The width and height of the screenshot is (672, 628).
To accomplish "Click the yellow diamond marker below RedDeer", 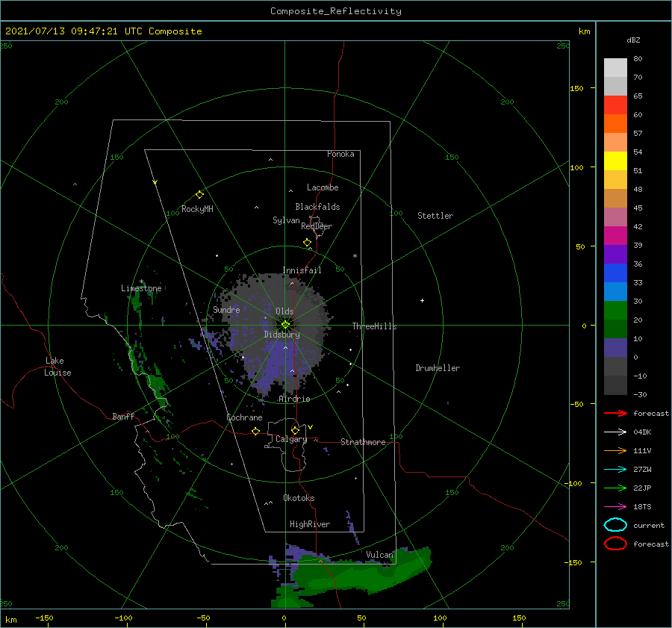I will [307, 243].
